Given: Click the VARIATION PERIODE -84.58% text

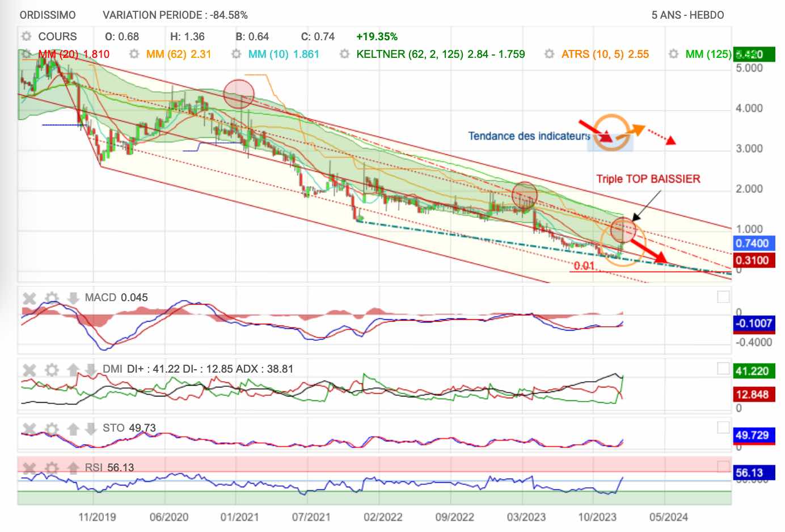Looking at the screenshot, I should [175, 15].
